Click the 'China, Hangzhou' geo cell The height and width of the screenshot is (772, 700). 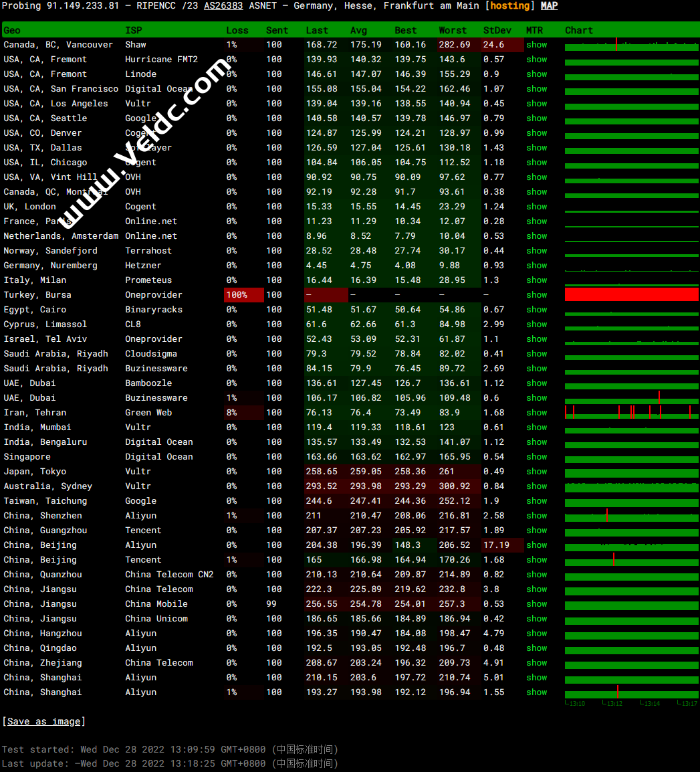tap(43, 634)
